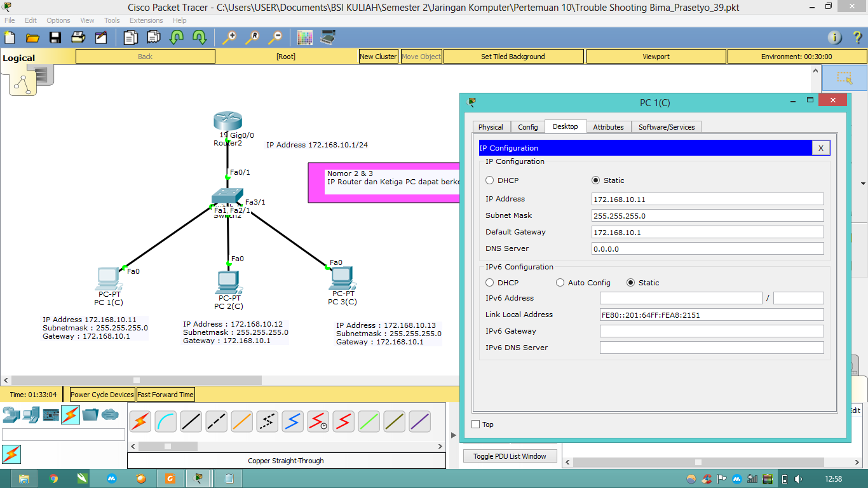Zoom in on the workspace
The height and width of the screenshot is (488, 868).
pyautogui.click(x=229, y=37)
